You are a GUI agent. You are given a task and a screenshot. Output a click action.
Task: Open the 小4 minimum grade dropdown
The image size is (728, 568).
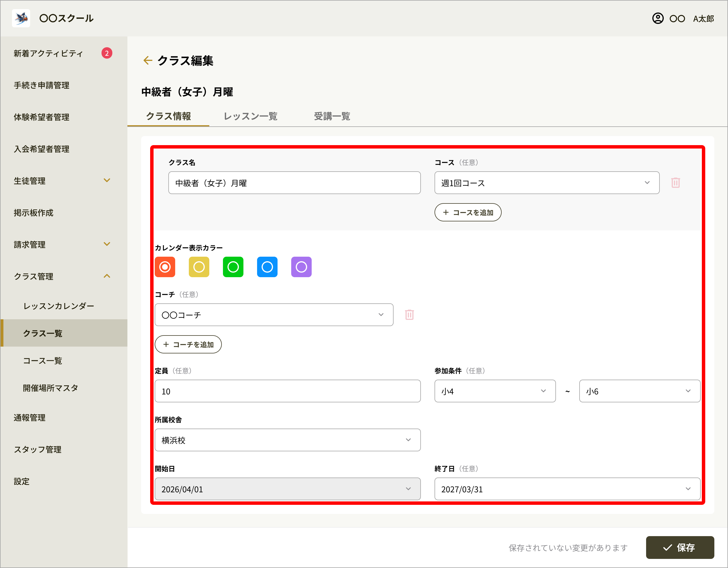[x=495, y=391]
